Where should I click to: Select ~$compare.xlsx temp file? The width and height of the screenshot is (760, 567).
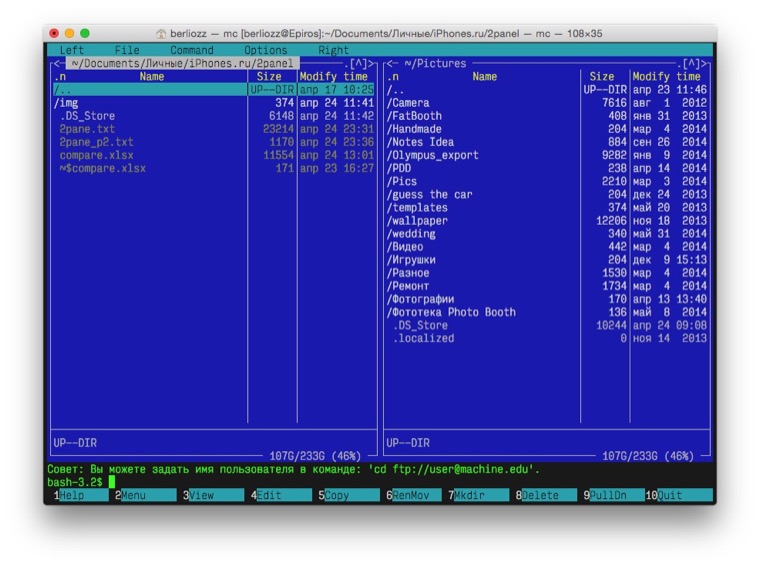pos(214,168)
